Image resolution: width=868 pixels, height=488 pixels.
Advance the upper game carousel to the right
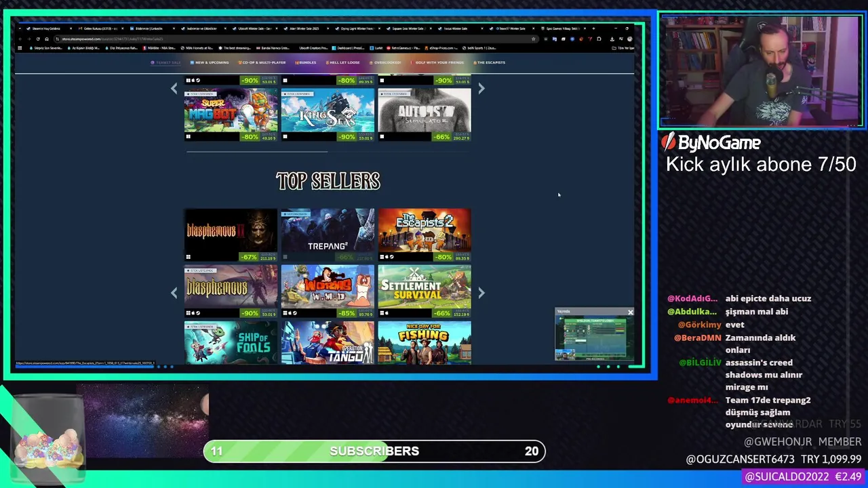point(481,88)
